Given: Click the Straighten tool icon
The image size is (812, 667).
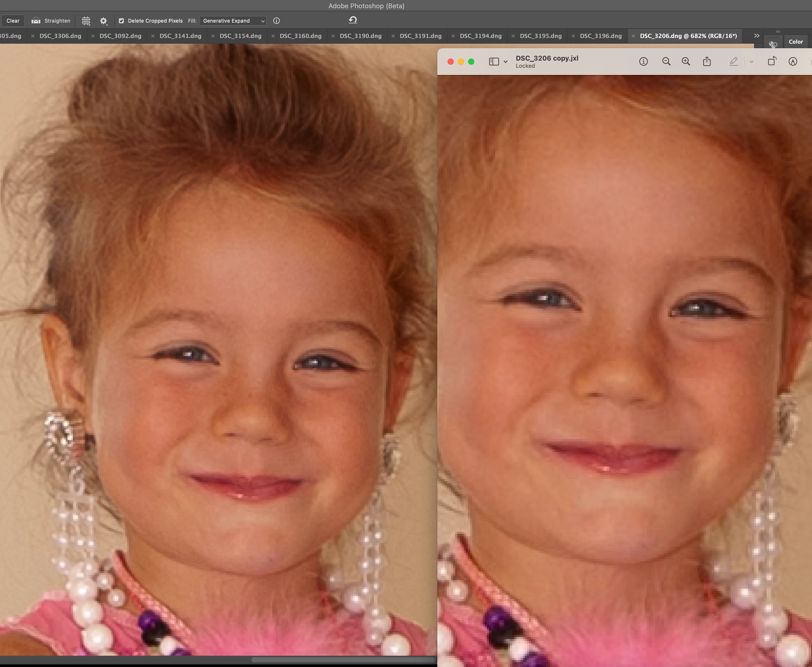Looking at the screenshot, I should click(36, 21).
